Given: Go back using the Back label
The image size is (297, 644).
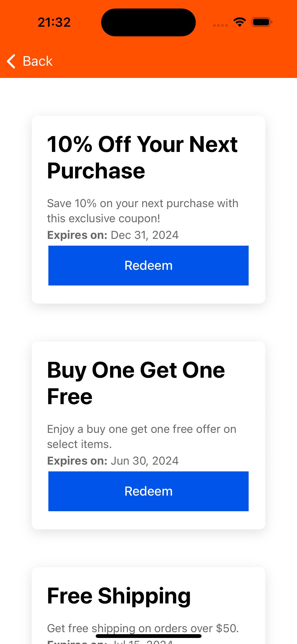Looking at the screenshot, I should [x=38, y=61].
